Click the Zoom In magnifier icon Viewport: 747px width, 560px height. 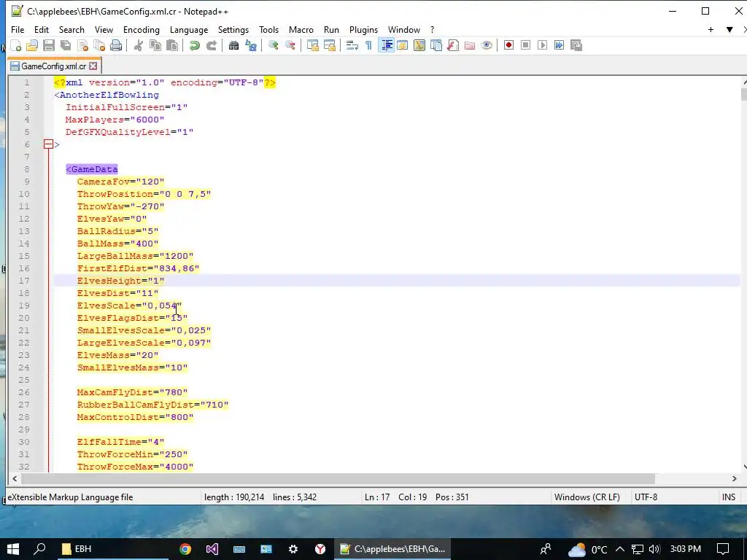(273, 45)
